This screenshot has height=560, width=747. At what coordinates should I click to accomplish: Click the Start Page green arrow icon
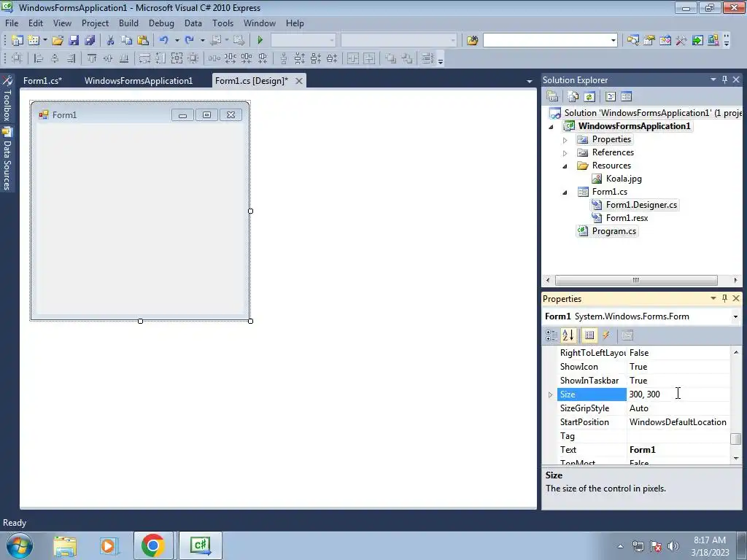tap(697, 41)
